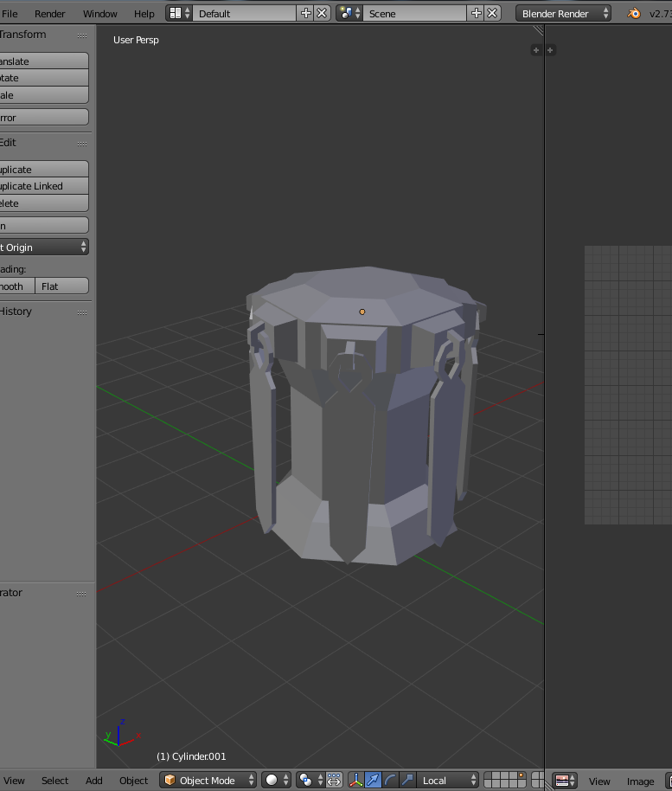Delete the Default screen layout
The width and height of the screenshot is (672, 791).
pyautogui.click(x=322, y=14)
